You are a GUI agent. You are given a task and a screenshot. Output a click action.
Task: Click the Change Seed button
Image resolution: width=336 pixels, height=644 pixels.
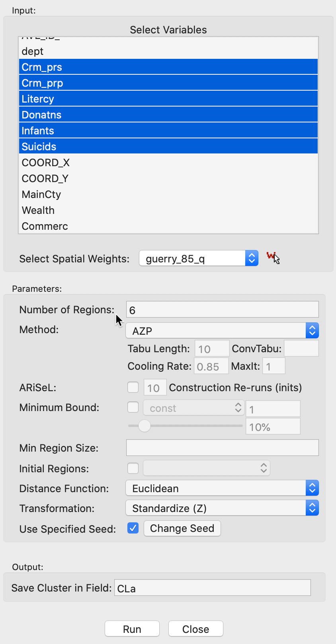click(x=182, y=528)
